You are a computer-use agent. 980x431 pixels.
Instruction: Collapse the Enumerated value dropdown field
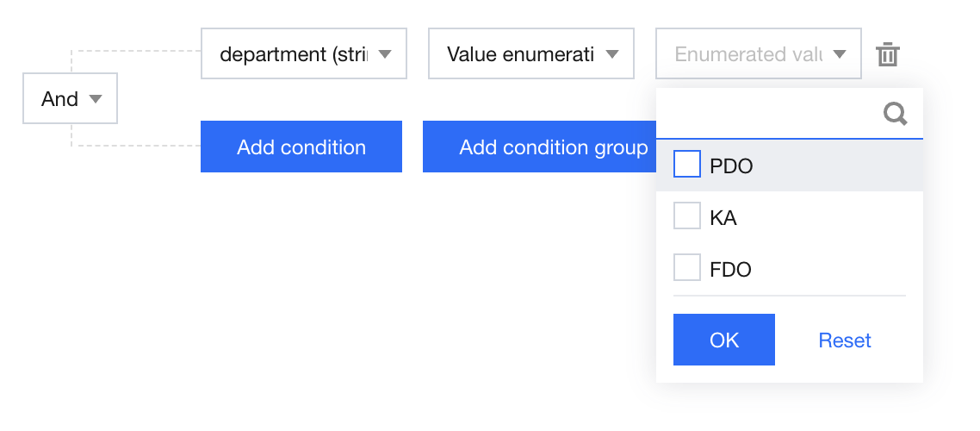click(748, 54)
